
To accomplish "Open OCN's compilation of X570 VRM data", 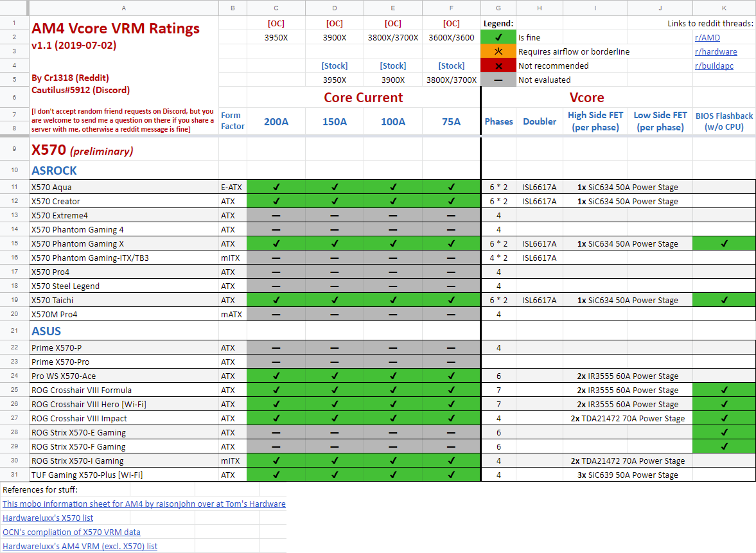I will [71, 532].
